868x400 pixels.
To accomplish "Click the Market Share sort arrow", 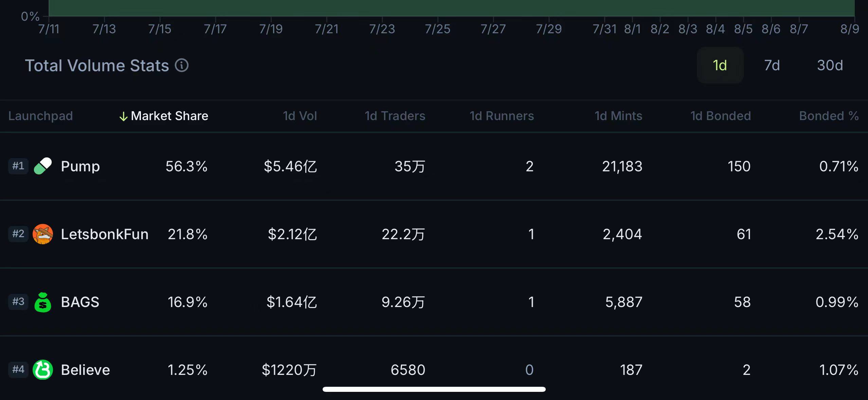I will point(123,116).
